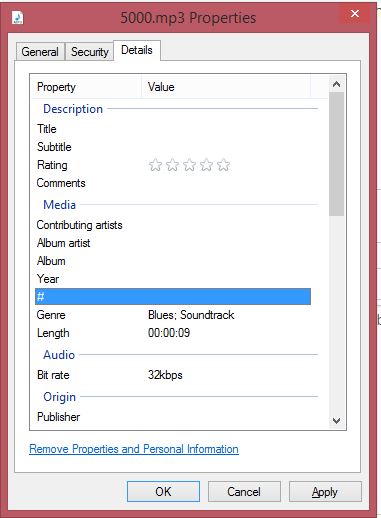Viewport: 381px width, 518px height.
Task: Open Remove Properties and Personal Information link
Action: [x=134, y=449]
